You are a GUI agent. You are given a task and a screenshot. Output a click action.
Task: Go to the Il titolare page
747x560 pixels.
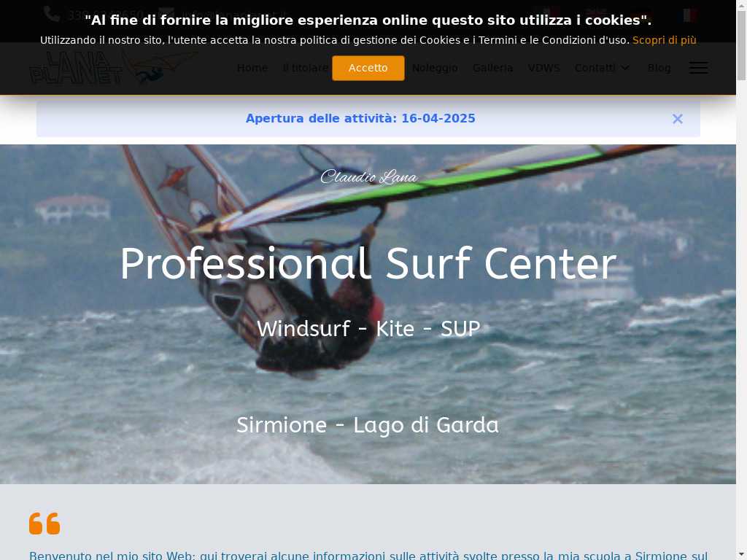(306, 68)
